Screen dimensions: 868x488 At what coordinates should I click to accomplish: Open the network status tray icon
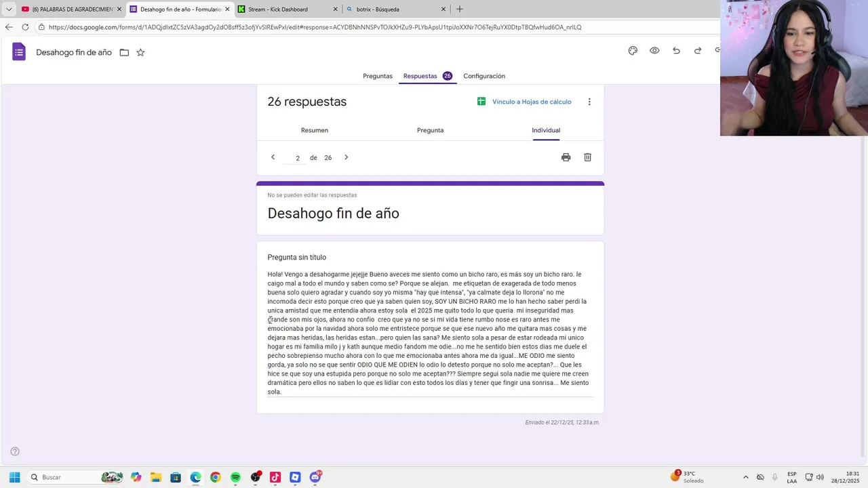coord(809,477)
